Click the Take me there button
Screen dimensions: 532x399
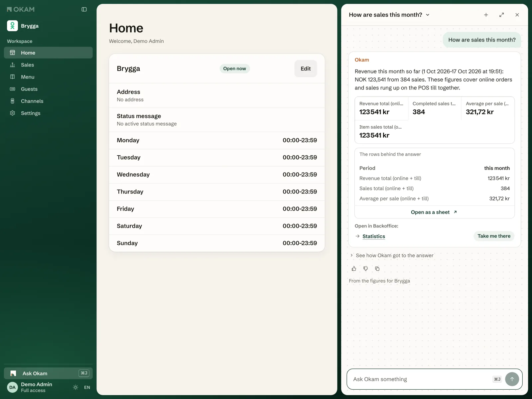point(494,236)
